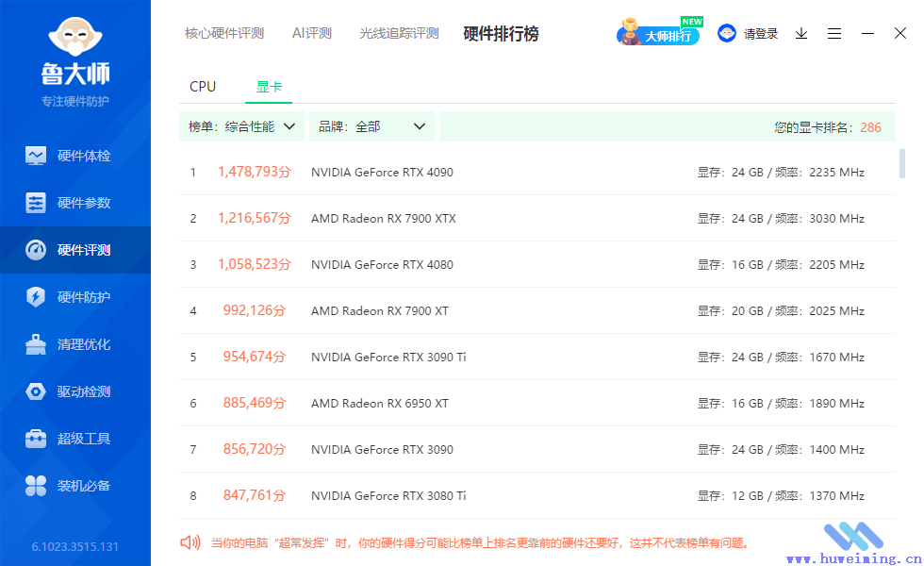Select the NVIDIA GeForce RTX 3080 Ti row
This screenshot has width=924, height=566.
point(537,496)
